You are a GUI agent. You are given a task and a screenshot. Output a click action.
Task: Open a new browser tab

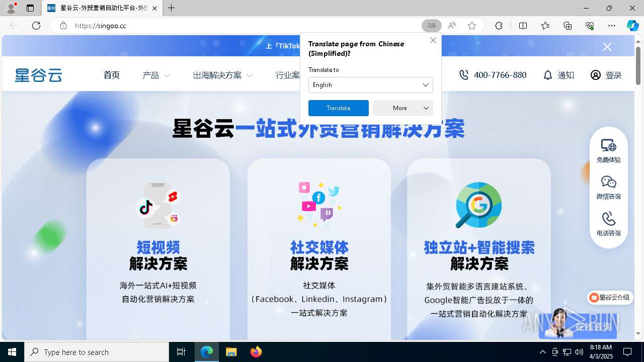[172, 8]
